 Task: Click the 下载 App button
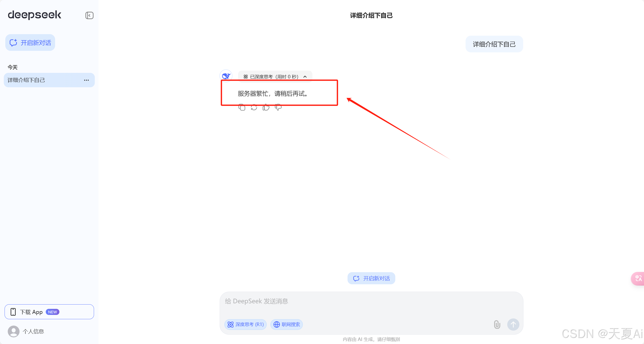click(49, 312)
